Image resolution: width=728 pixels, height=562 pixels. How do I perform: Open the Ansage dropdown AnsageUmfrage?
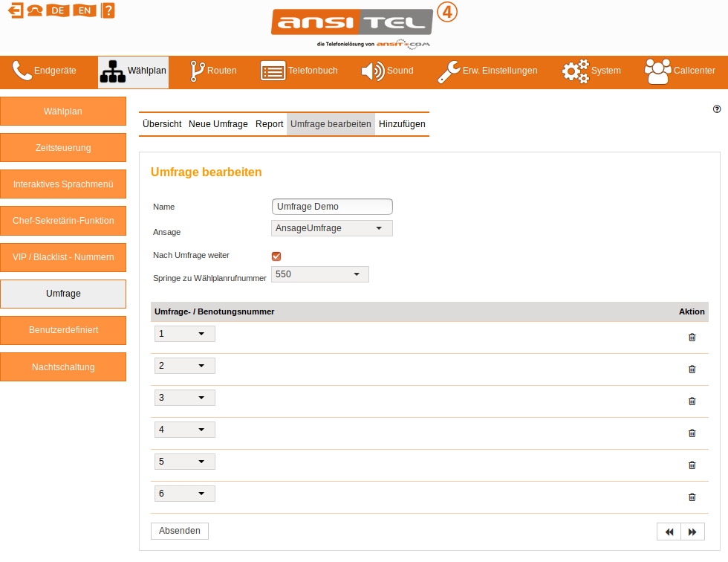coord(332,228)
